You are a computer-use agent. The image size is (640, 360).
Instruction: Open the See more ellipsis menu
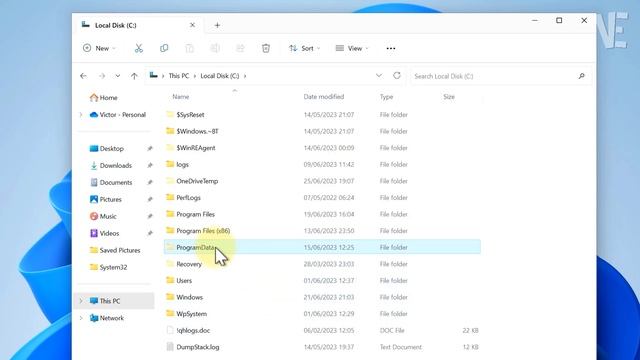coord(391,48)
